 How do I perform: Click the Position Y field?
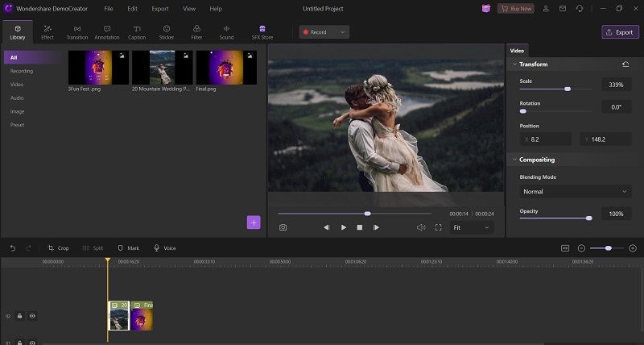click(605, 139)
